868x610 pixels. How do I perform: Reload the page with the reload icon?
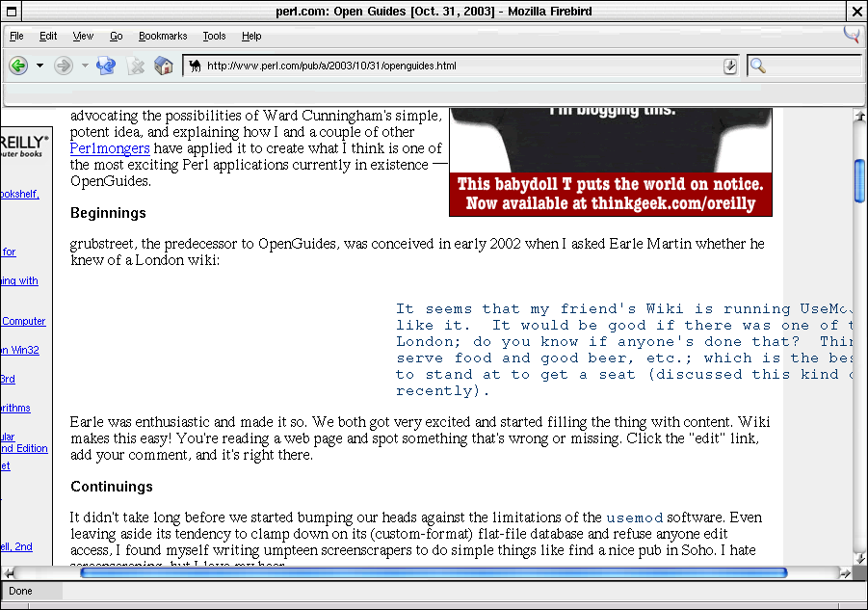pos(106,66)
